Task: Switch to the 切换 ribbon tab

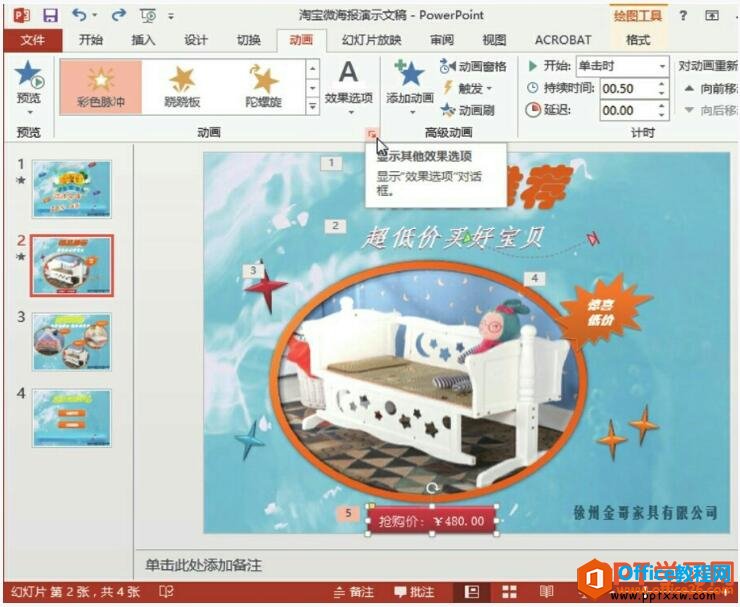Action: point(248,40)
